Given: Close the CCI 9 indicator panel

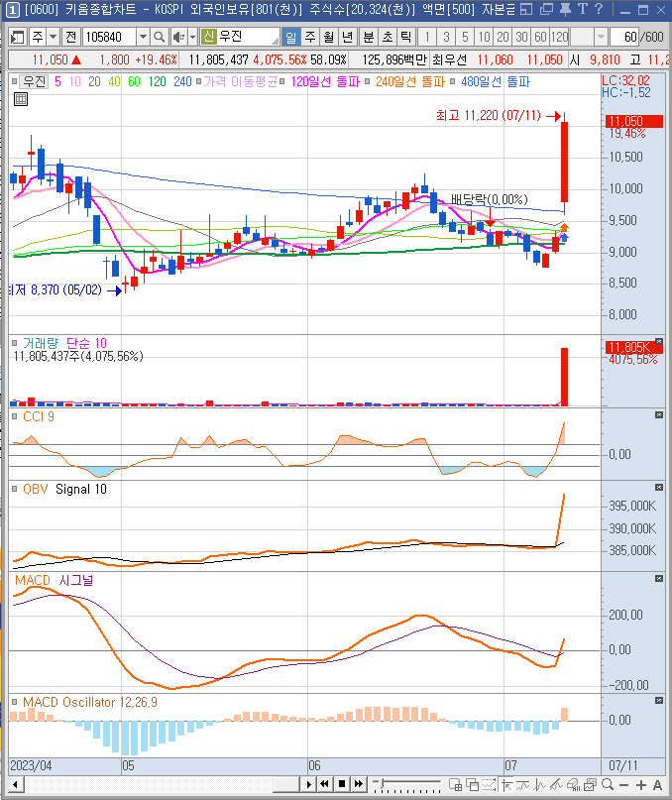Looking at the screenshot, I should pos(659,415).
